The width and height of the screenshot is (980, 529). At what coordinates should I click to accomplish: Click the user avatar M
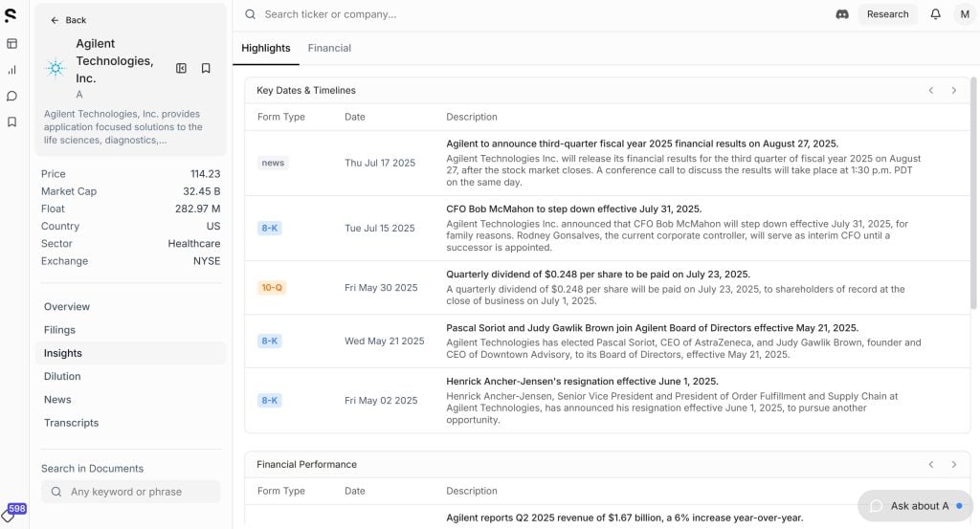(964, 14)
